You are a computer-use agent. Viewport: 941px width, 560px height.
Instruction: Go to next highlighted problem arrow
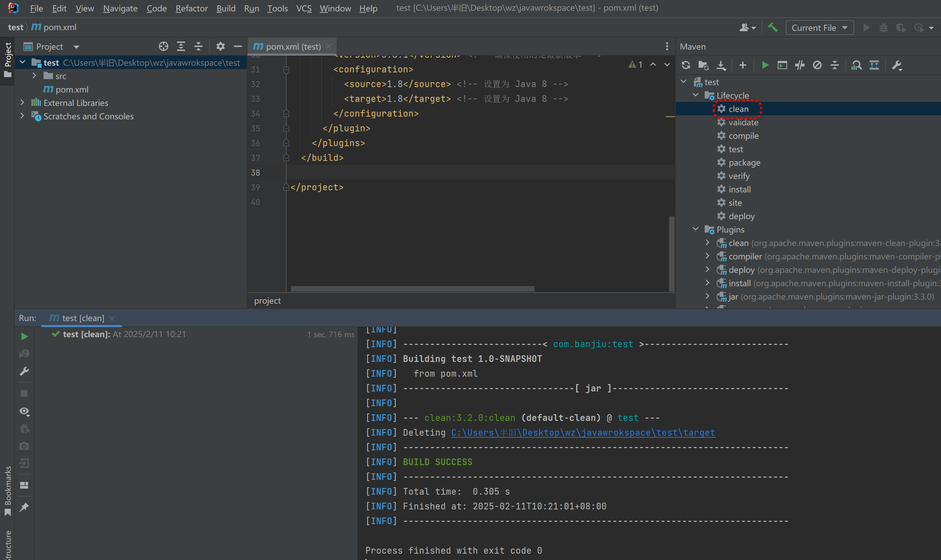[x=667, y=65]
